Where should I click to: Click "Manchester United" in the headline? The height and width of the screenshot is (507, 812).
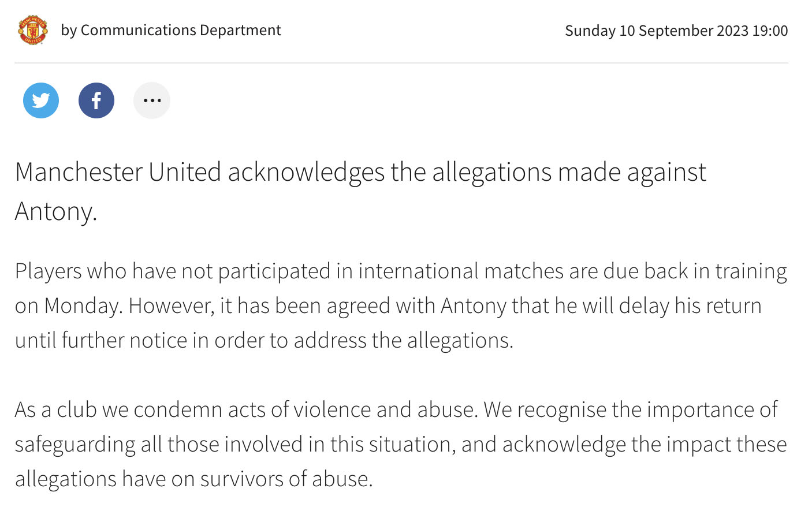pos(118,172)
